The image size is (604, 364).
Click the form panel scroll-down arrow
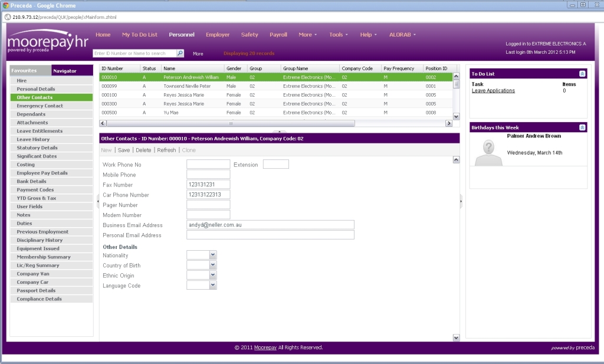click(456, 338)
